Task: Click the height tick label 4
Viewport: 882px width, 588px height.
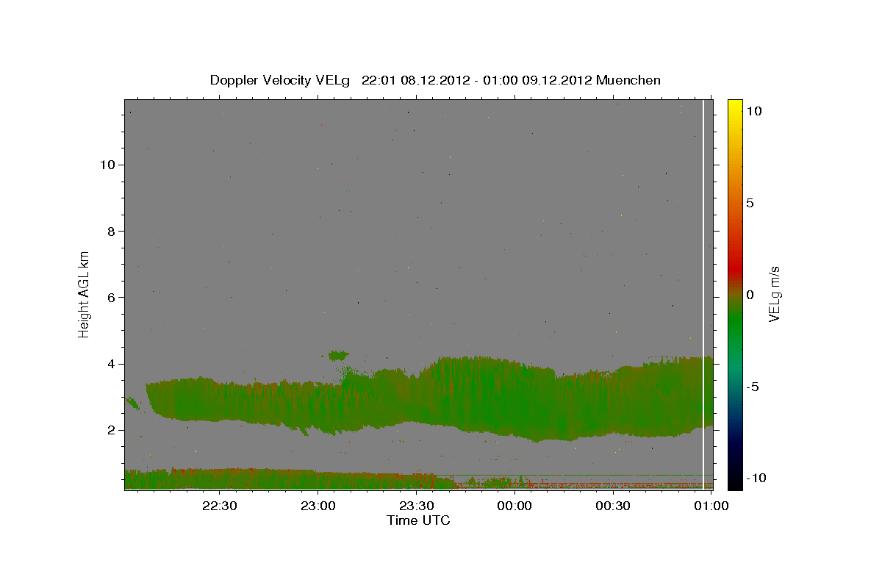Action: 112,364
